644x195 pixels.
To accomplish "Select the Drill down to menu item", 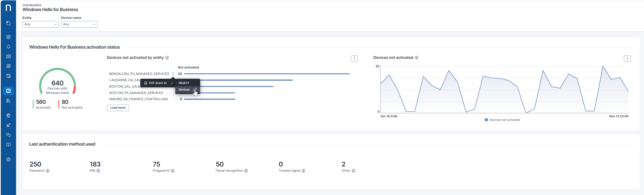I will coord(158,83).
